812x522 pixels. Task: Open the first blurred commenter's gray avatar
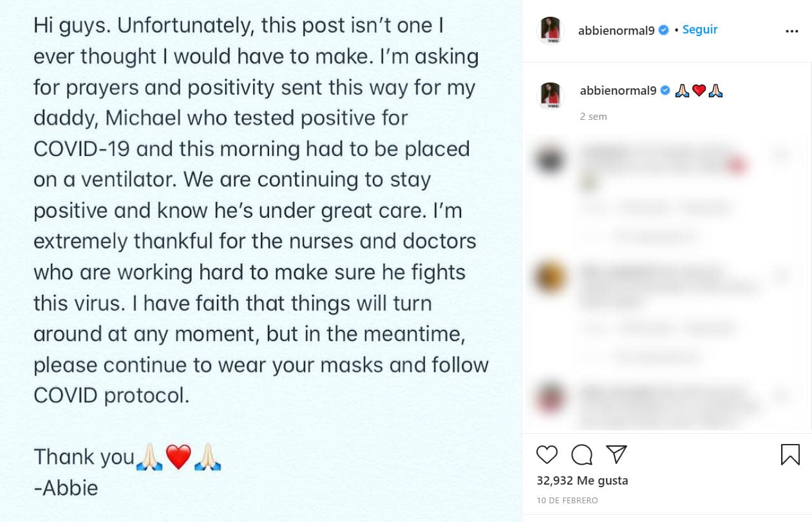tap(551, 160)
